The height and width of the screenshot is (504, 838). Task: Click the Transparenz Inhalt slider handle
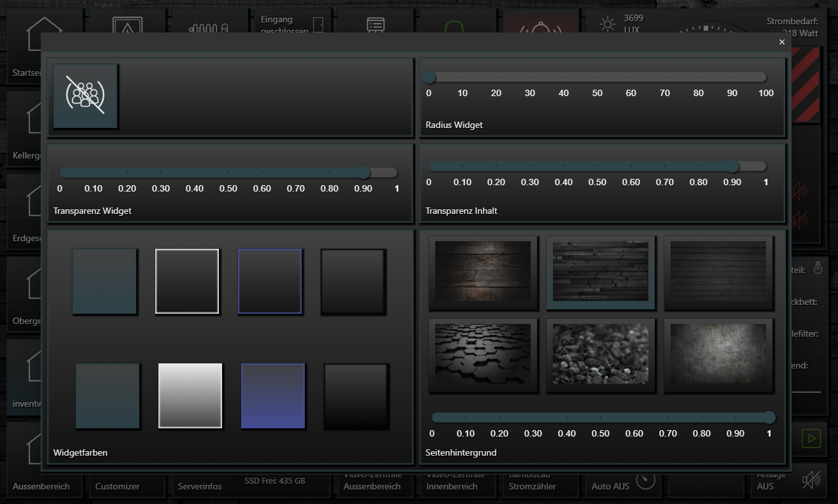[x=732, y=167]
